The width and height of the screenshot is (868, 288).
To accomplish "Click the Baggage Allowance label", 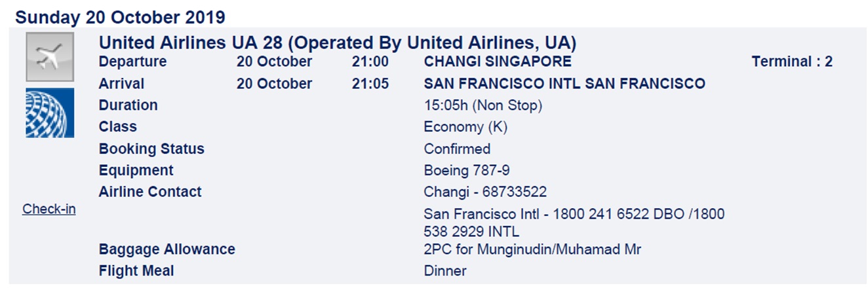I will (x=167, y=249).
